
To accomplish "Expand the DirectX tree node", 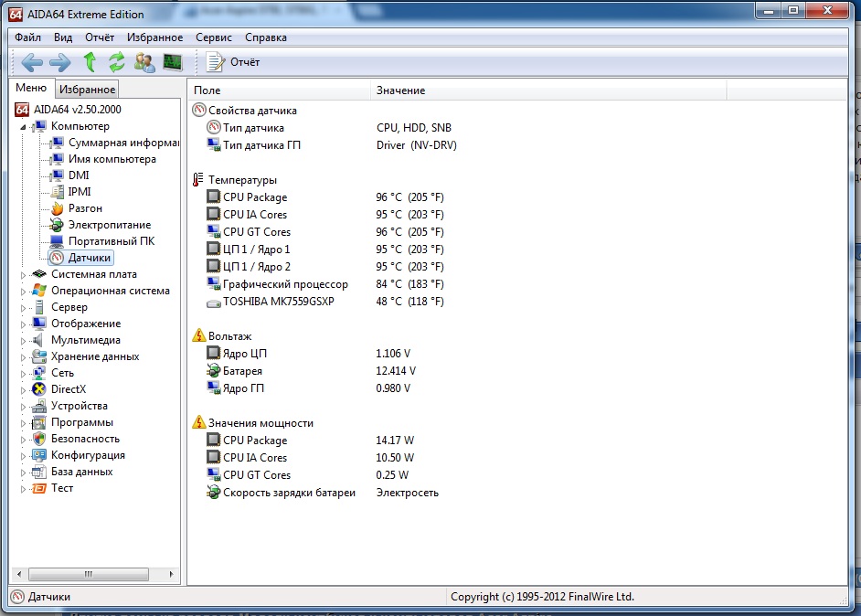I will point(24,390).
